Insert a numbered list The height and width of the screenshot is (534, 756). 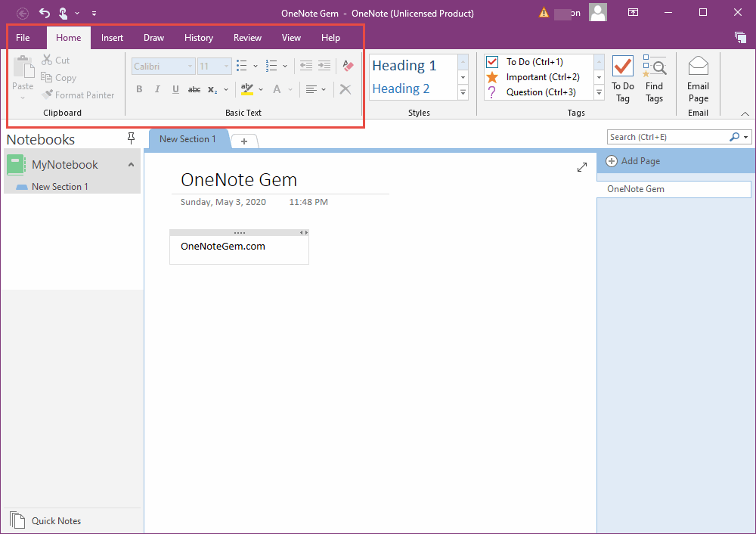pyautogui.click(x=271, y=66)
